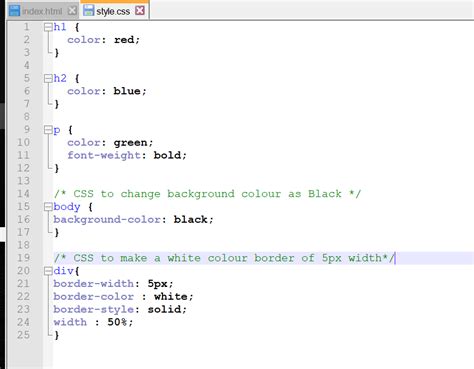Click line number 1 in the margin
This screenshot has height=369, width=474.
pyautogui.click(x=26, y=27)
